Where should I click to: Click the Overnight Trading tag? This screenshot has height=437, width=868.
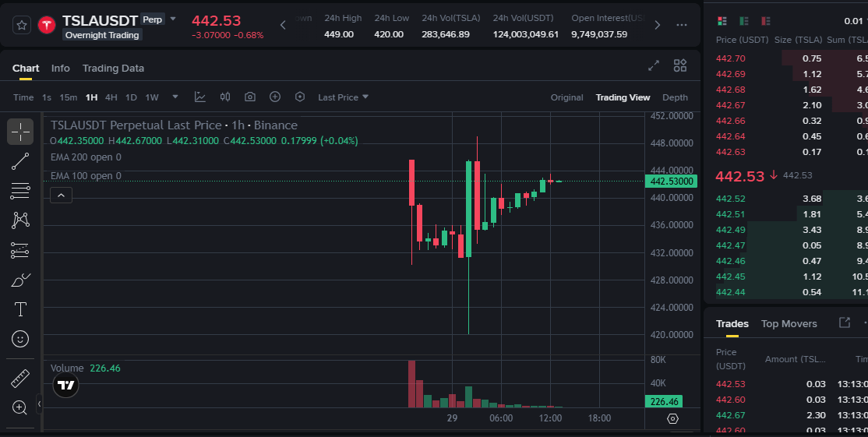coord(102,35)
